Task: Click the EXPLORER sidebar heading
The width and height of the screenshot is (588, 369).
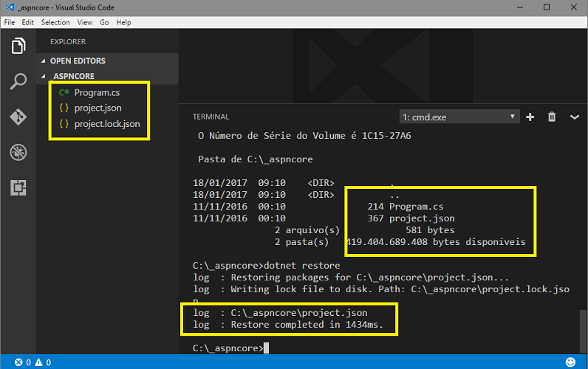Action: click(68, 41)
